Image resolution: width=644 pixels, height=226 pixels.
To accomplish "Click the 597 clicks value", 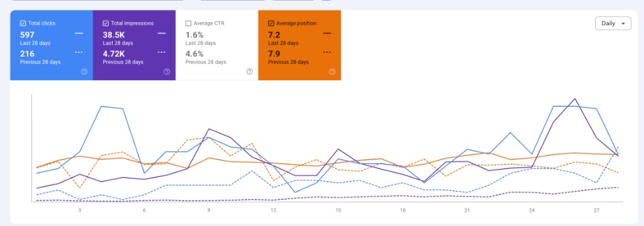I will click(x=27, y=35).
